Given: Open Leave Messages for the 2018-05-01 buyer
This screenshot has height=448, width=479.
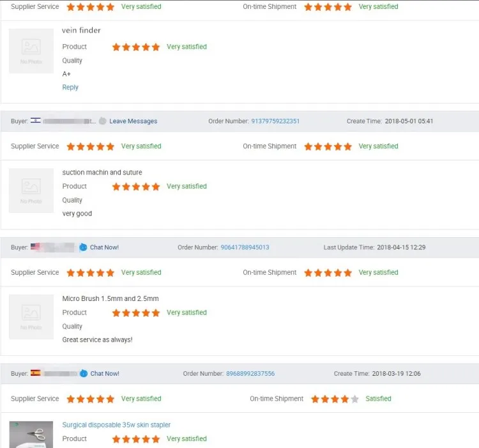Looking at the screenshot, I should pos(133,121).
